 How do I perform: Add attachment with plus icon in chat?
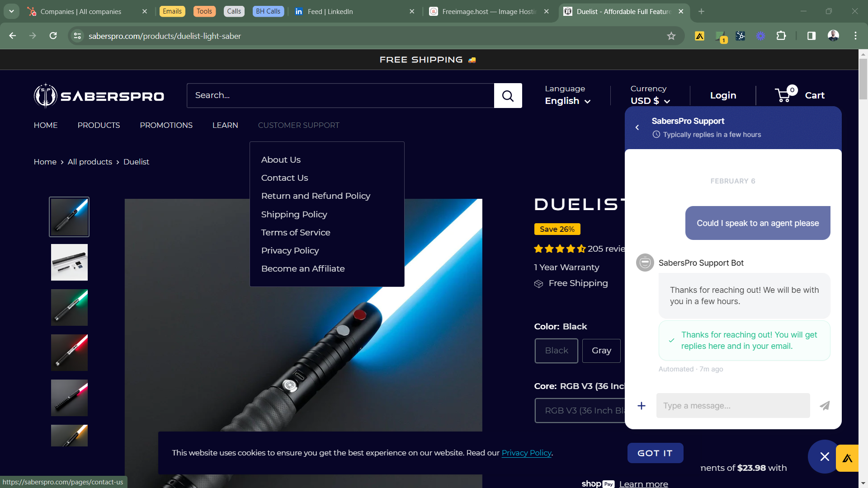[x=642, y=406]
